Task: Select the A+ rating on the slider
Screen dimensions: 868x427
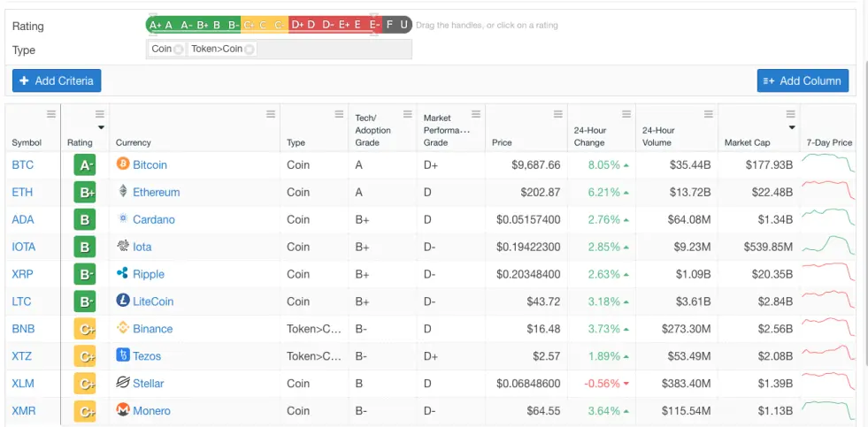Action: click(x=155, y=25)
